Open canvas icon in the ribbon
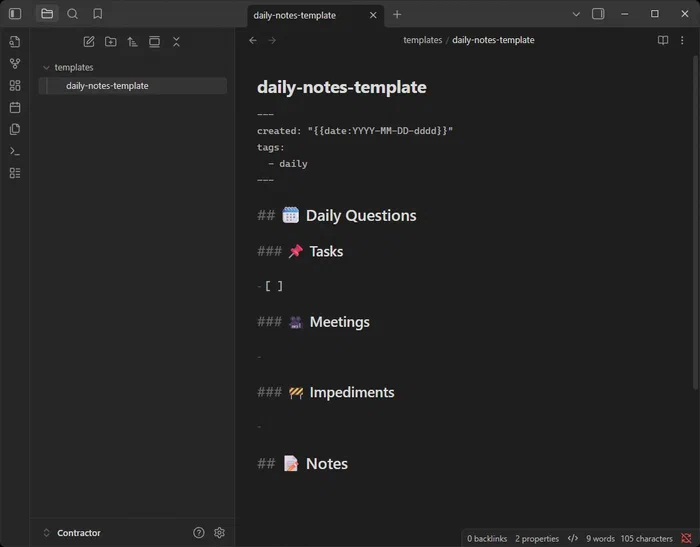 15,85
